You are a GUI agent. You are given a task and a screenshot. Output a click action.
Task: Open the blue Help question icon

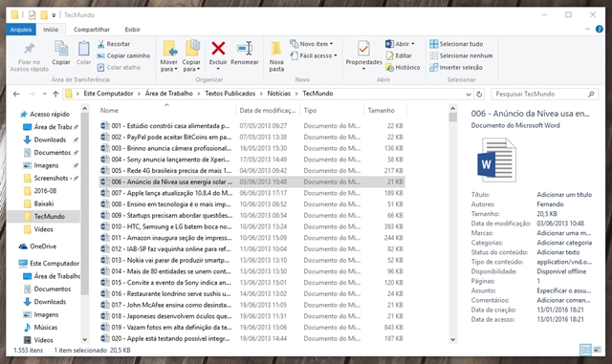click(x=600, y=30)
